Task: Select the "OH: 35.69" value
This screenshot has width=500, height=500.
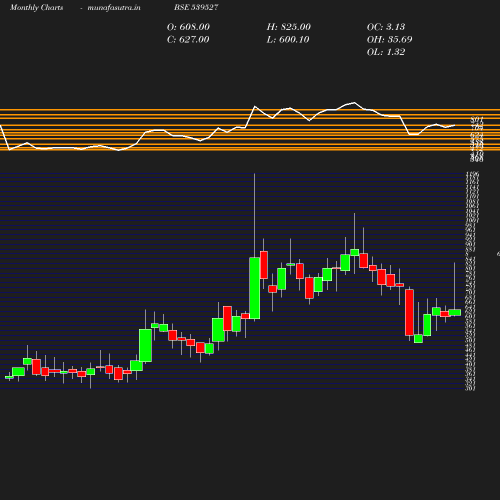Action: [389, 39]
